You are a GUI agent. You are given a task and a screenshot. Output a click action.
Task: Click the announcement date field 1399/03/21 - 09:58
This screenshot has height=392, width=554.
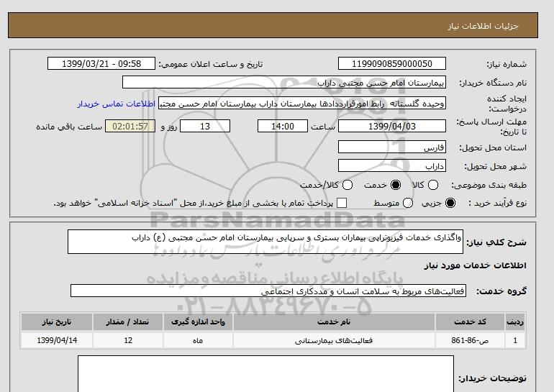[x=101, y=63]
